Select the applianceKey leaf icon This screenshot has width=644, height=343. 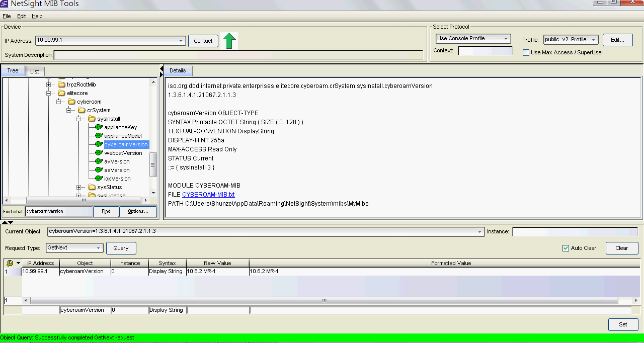pos(99,127)
